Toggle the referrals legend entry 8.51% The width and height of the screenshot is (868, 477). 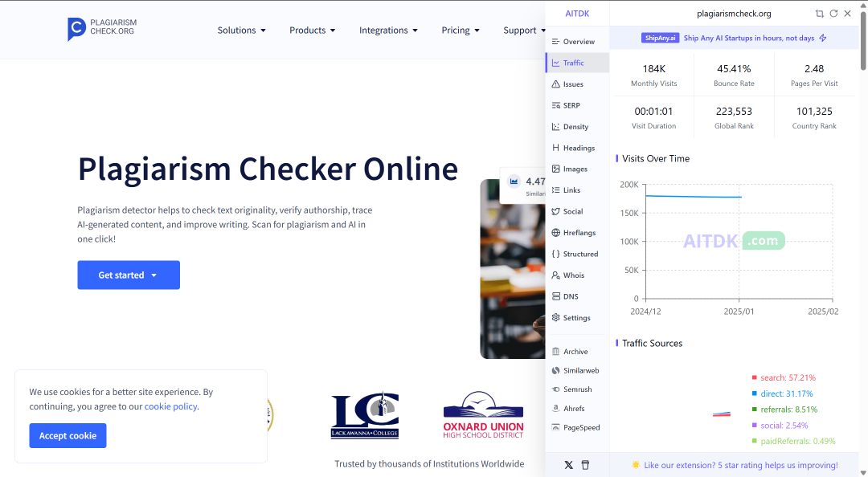pyautogui.click(x=784, y=410)
